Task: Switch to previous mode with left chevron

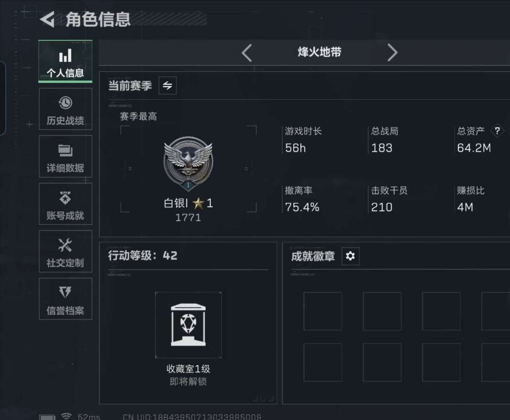Action: (247, 53)
